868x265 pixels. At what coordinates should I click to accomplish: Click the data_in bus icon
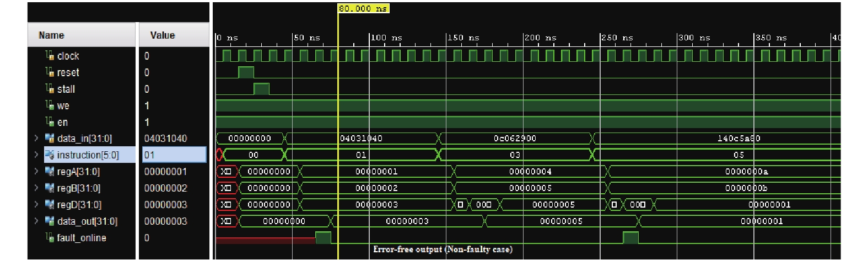[x=50, y=139]
